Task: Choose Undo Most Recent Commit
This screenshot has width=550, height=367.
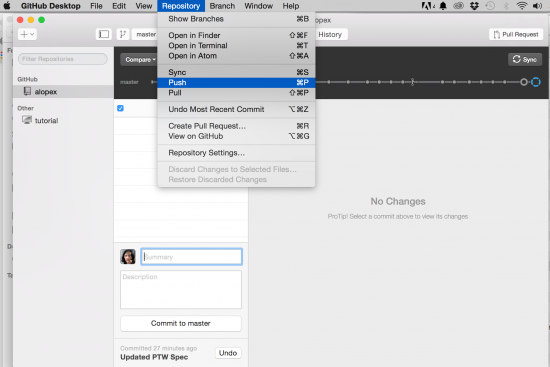Action: tap(236, 109)
